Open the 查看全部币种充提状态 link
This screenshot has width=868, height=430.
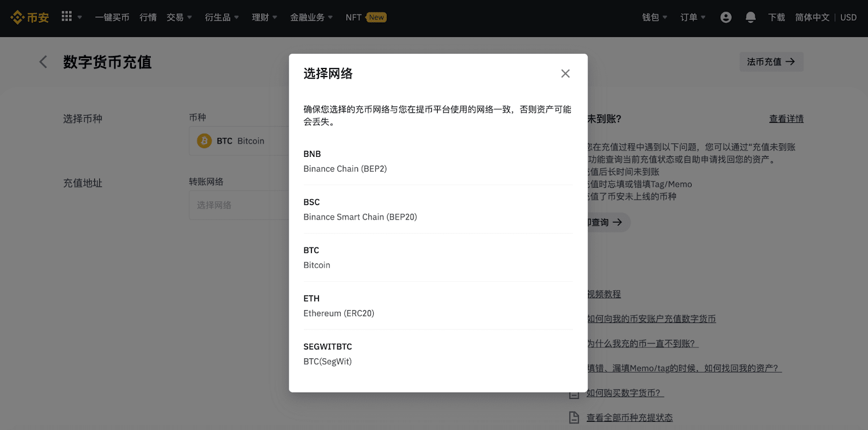pyautogui.click(x=629, y=418)
